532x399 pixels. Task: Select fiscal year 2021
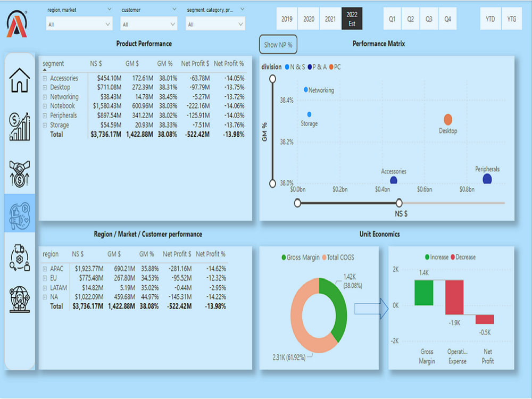coord(330,19)
